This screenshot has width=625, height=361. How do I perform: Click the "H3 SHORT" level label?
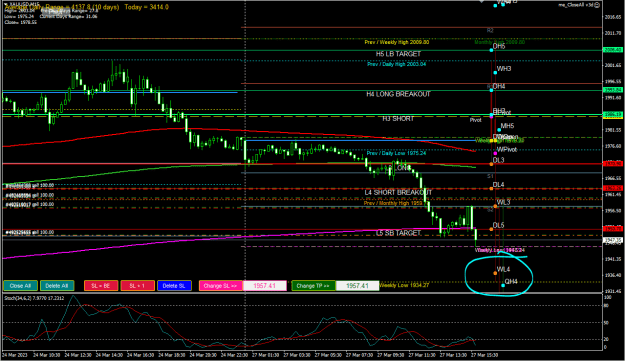[x=398, y=119]
